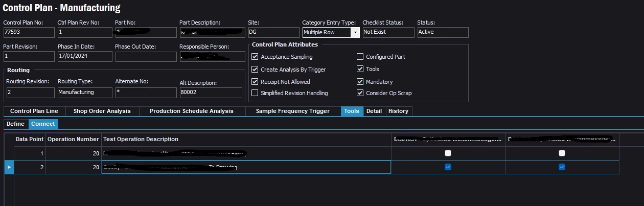Click the current-row arrow indicator for data point 2

(9, 167)
